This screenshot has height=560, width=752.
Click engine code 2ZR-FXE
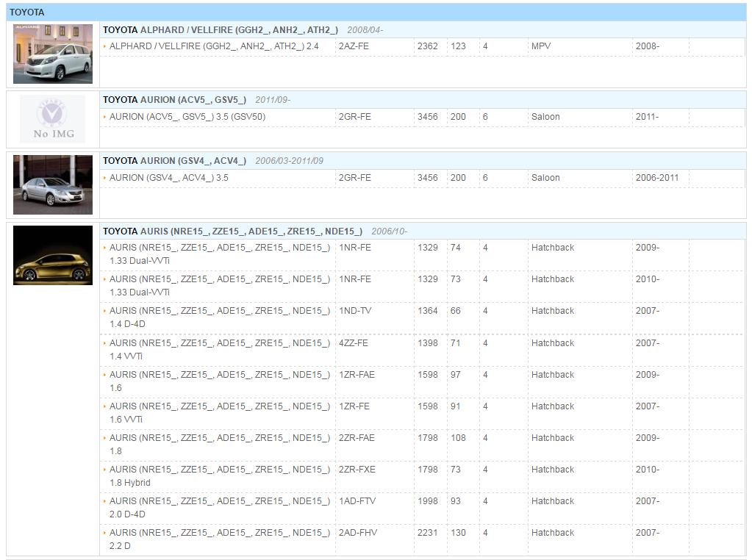pos(357,470)
